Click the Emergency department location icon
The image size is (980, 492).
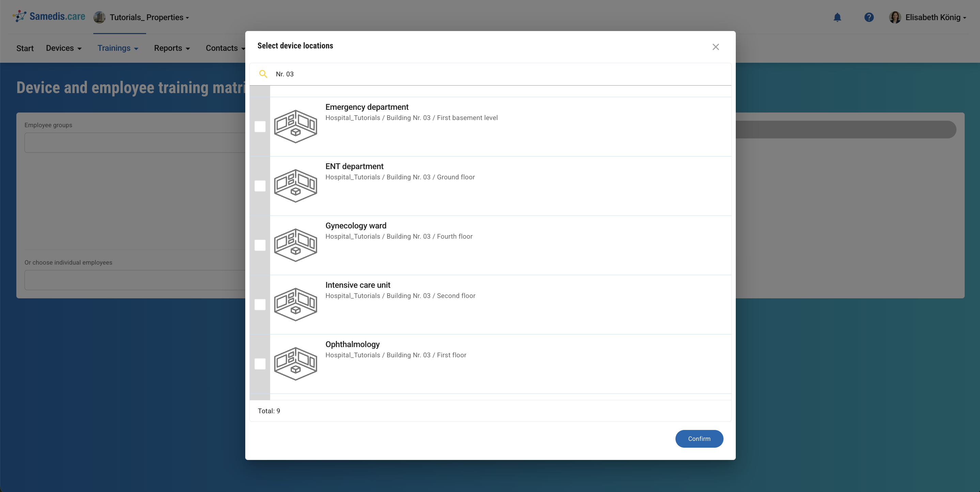click(x=296, y=126)
